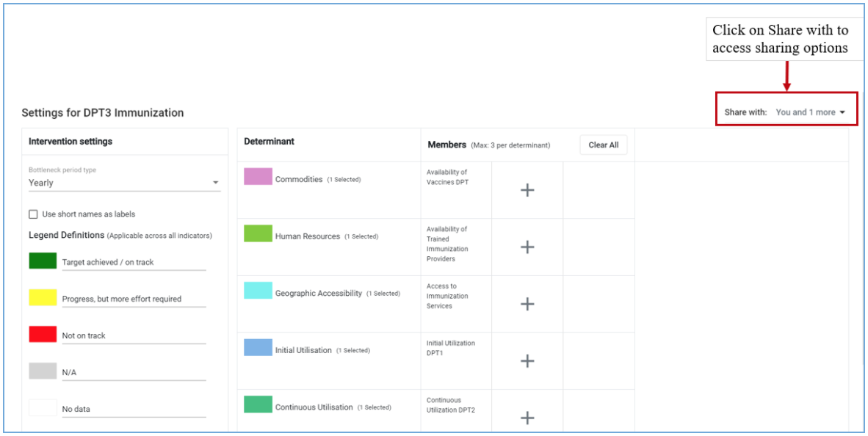Add a member to the Commodities determinant

click(x=527, y=190)
